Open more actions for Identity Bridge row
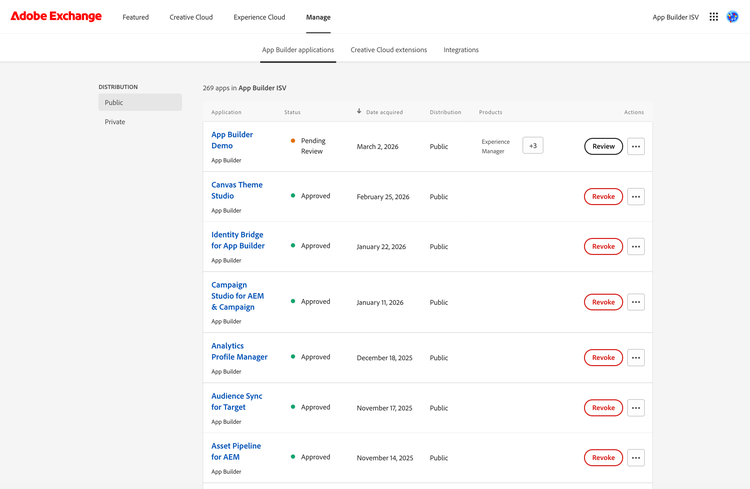Viewport: 750px width, 489px height. [636, 246]
